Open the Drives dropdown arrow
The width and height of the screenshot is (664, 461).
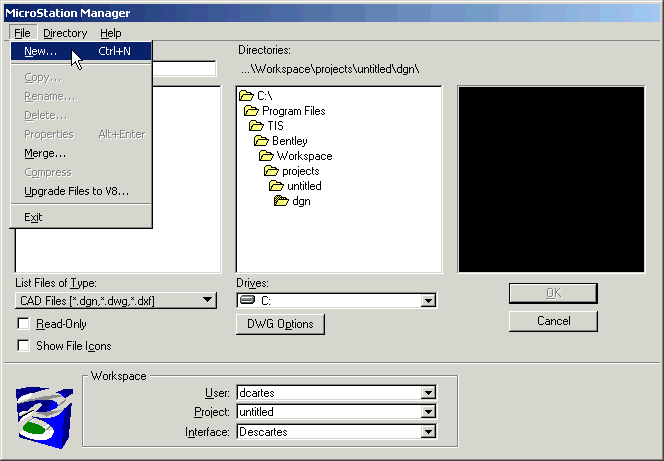click(428, 301)
